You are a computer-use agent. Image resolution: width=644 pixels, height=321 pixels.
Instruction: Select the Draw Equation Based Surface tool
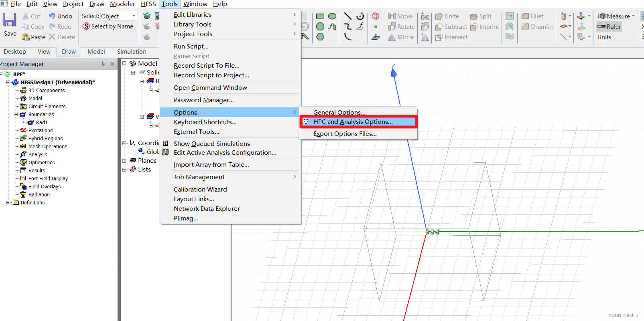click(332, 26)
